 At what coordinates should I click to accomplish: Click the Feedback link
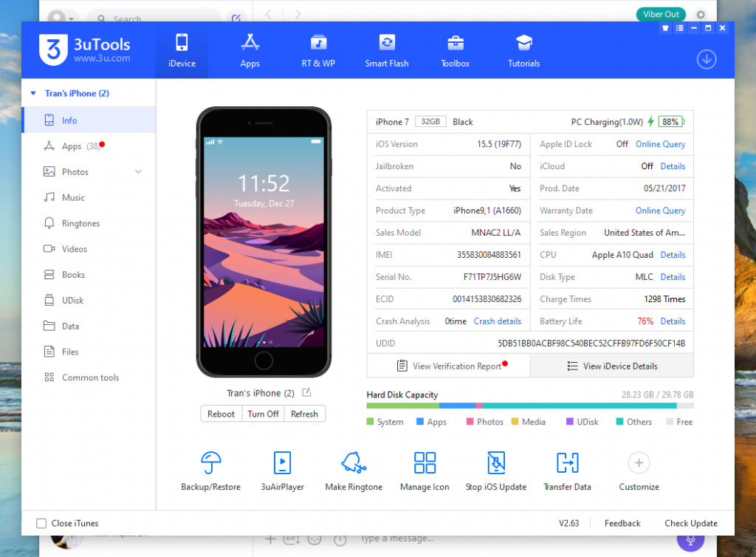[622, 523]
